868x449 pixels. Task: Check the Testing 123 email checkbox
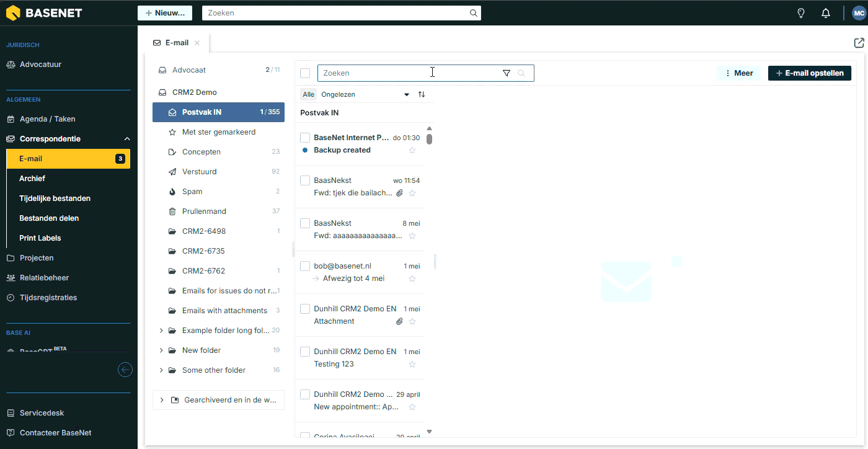tap(305, 352)
